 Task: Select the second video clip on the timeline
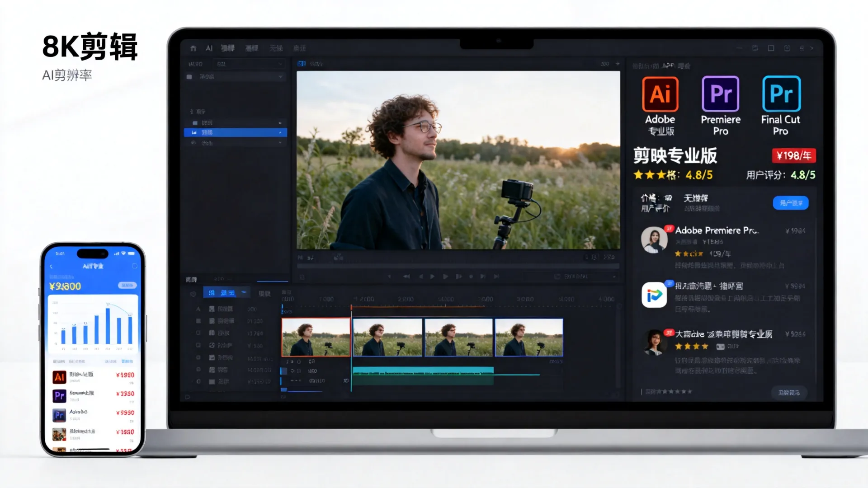click(x=387, y=337)
